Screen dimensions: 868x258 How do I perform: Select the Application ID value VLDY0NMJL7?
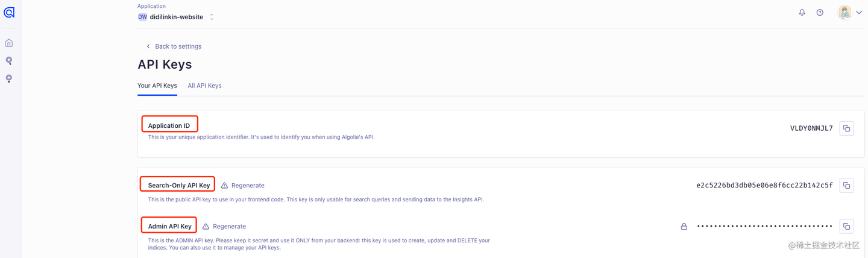tap(811, 128)
